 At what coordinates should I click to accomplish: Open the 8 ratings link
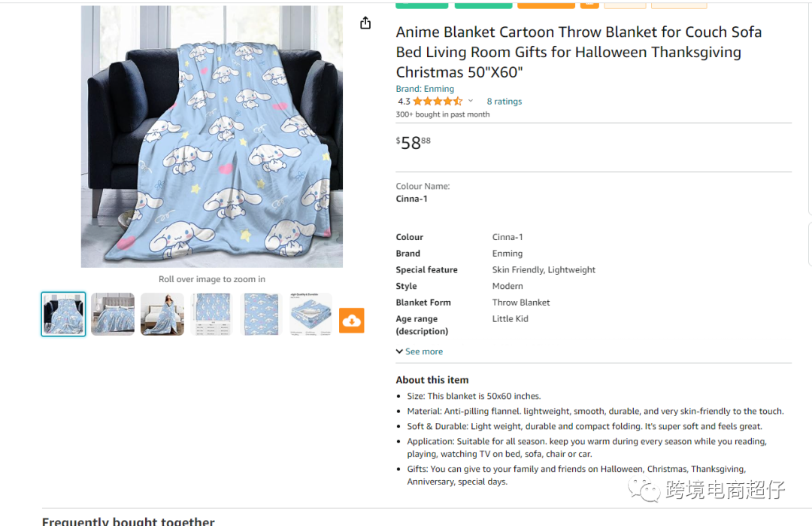tap(504, 102)
